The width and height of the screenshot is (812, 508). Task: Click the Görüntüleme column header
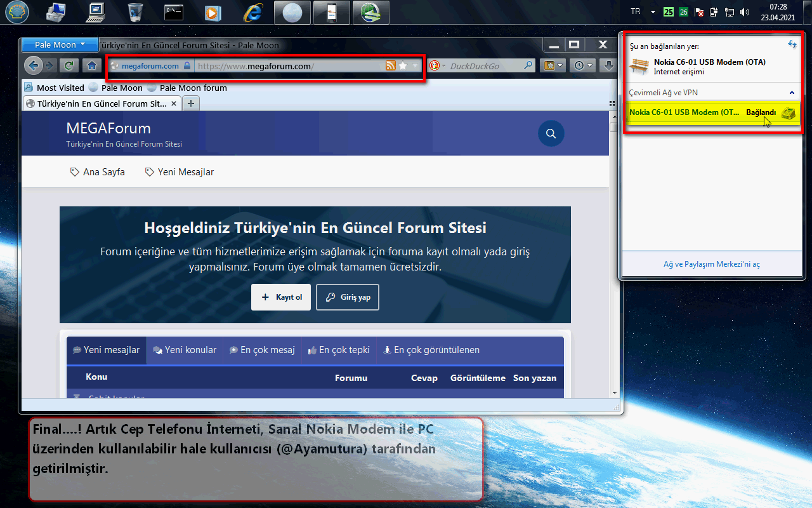point(478,378)
